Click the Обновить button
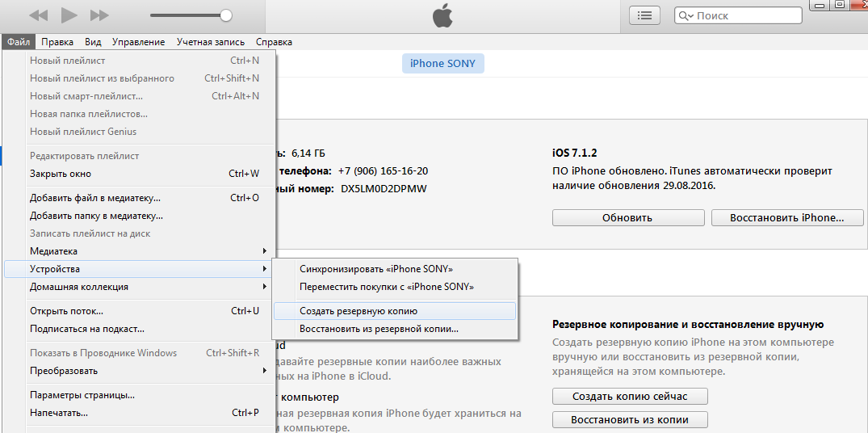This screenshot has height=433, width=868. click(627, 217)
